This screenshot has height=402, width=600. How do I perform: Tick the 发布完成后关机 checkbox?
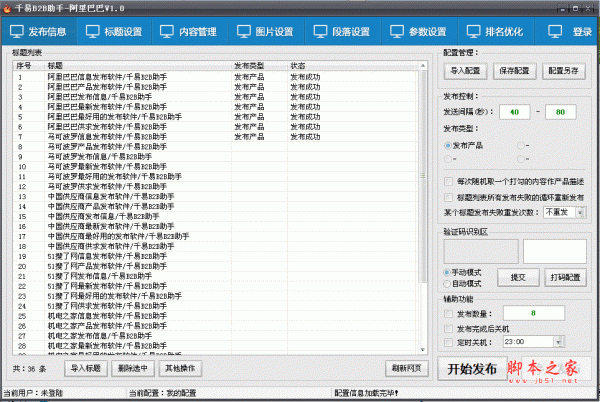tap(448, 329)
